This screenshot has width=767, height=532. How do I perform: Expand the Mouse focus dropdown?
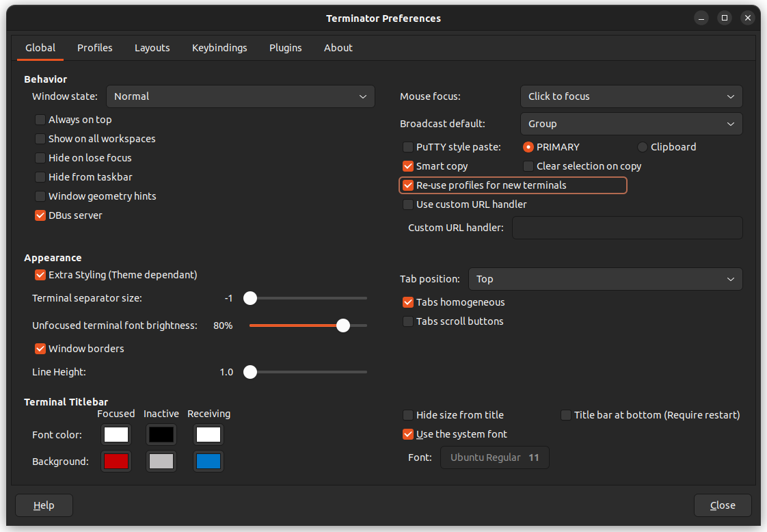[x=632, y=96]
